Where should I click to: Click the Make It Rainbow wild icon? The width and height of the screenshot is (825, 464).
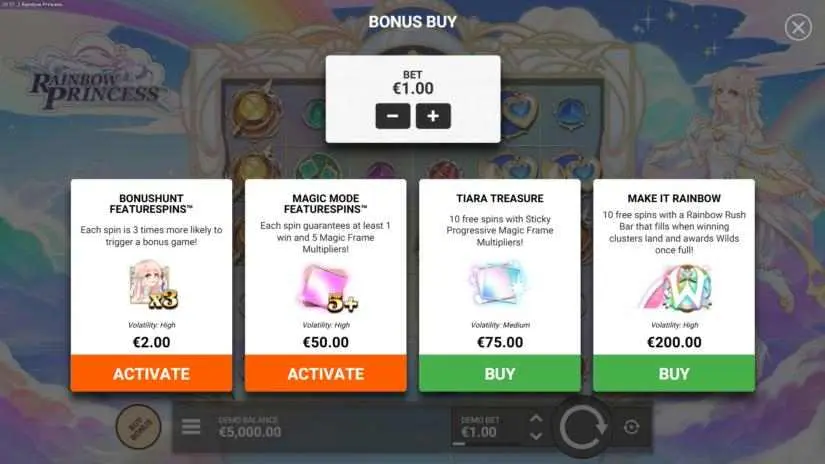click(x=676, y=287)
